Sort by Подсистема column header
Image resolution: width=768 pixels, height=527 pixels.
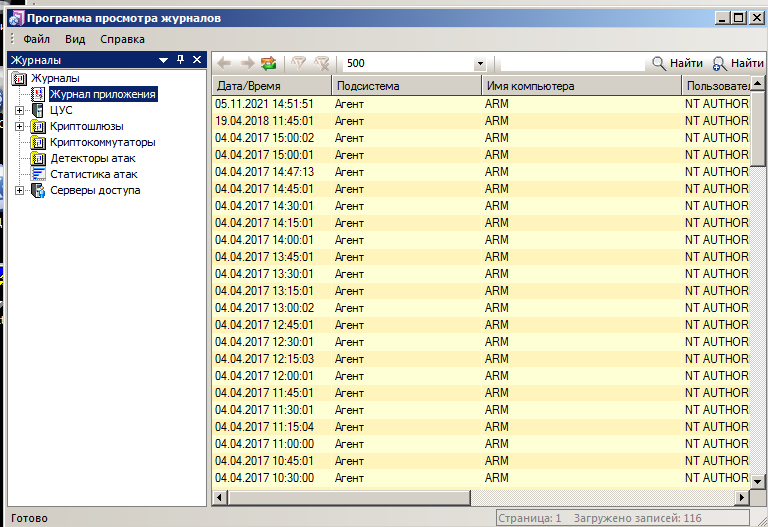[x=407, y=86]
